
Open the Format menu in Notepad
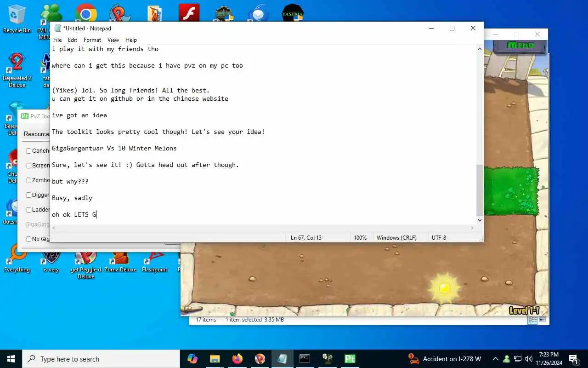coord(92,40)
